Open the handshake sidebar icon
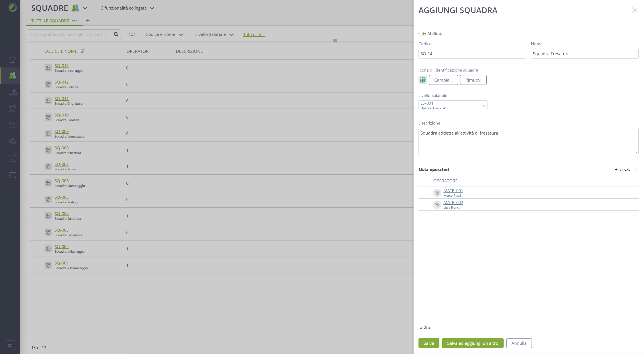The width and height of the screenshot is (644, 354). coord(12,141)
